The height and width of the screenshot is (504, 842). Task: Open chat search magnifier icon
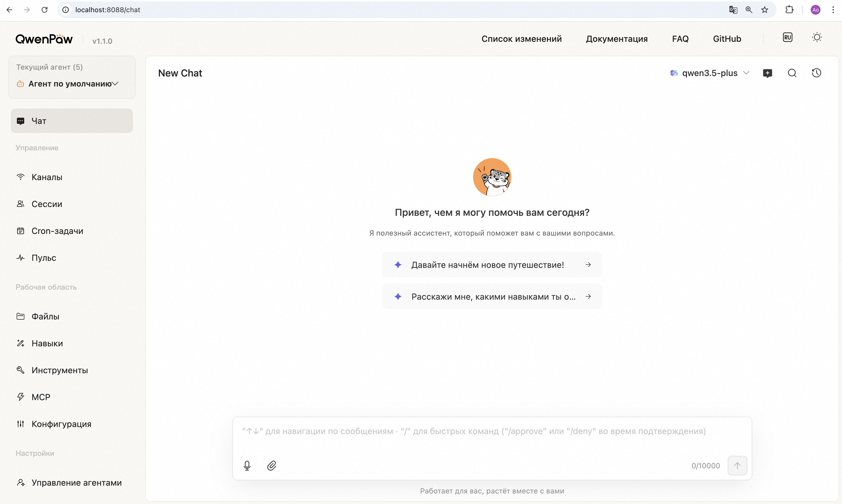pos(792,73)
